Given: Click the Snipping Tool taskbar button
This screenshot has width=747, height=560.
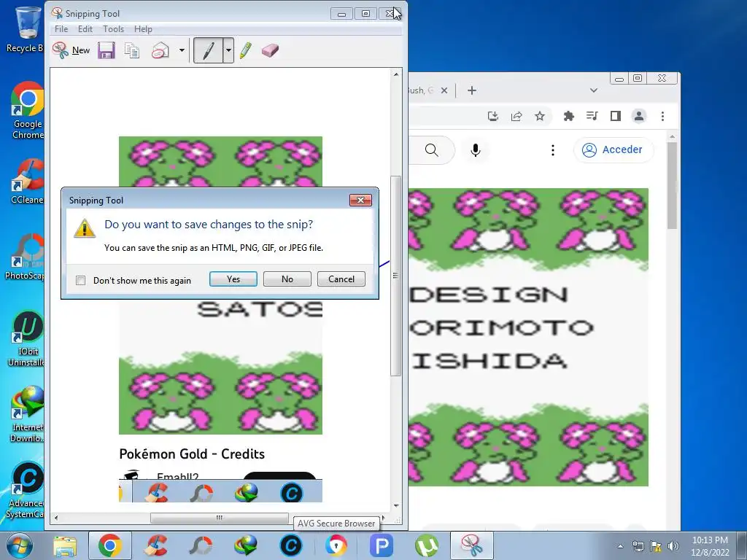Looking at the screenshot, I should point(472,545).
